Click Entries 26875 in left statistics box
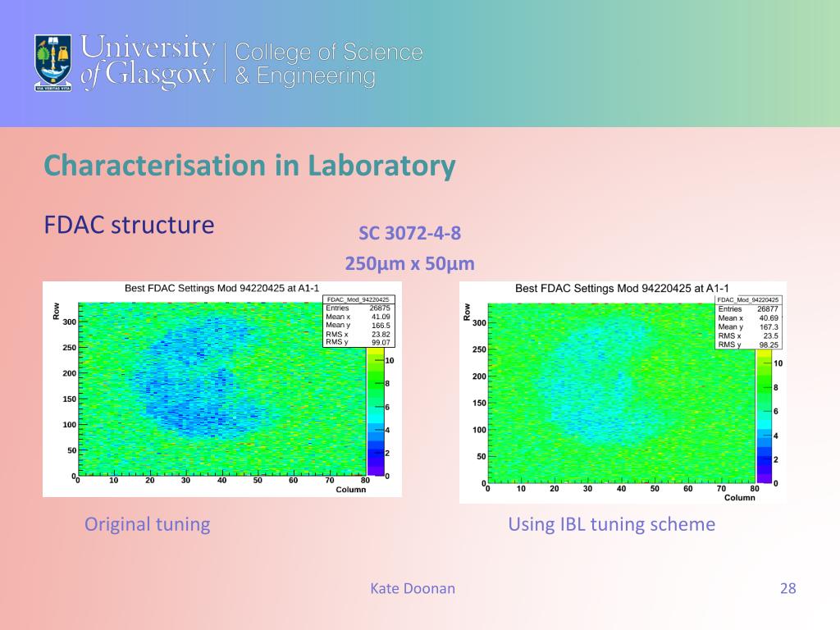This screenshot has width=840, height=630. tap(358, 308)
